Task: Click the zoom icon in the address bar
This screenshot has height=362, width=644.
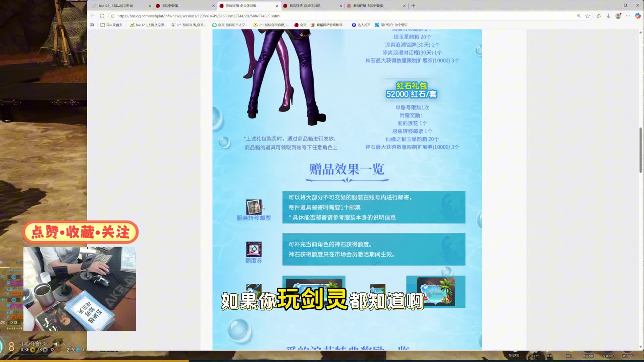Action: 579,16
